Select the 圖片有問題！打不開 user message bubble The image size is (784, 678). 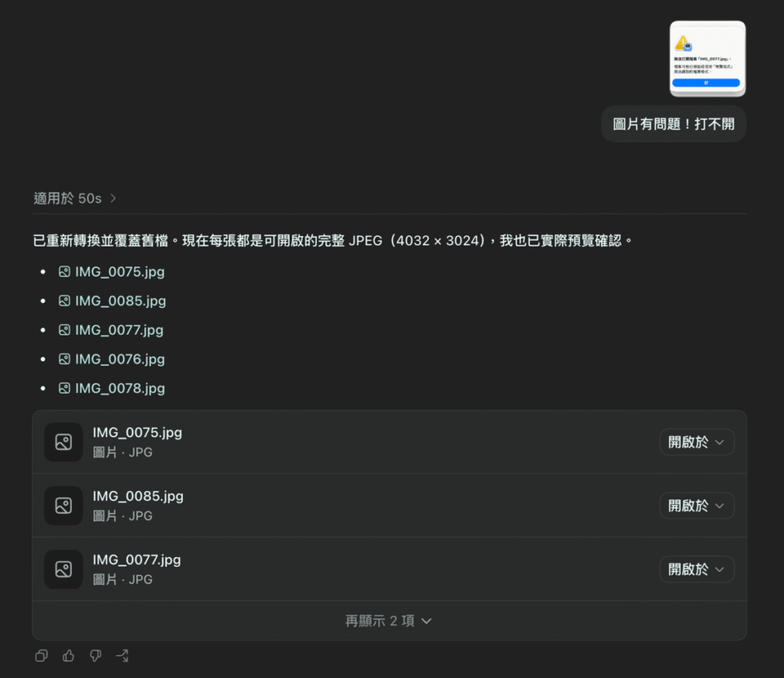[x=674, y=124]
